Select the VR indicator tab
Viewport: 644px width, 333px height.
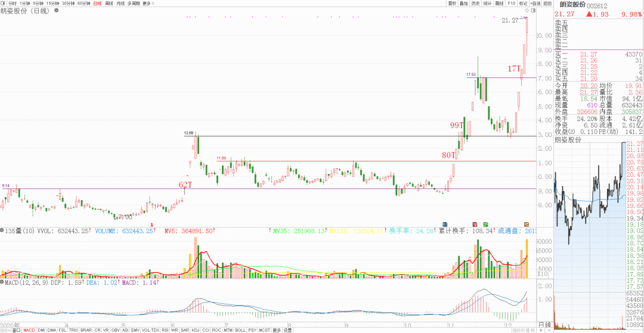click(x=106, y=330)
